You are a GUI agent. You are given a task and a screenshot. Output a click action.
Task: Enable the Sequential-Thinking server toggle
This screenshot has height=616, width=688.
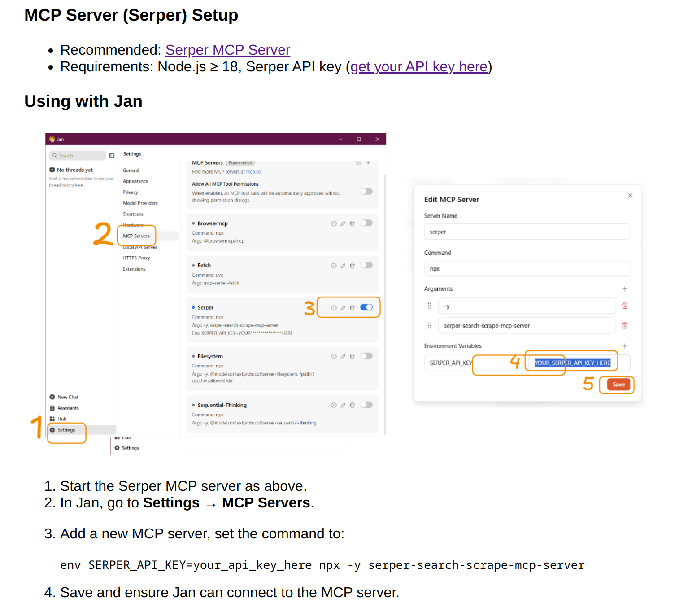pyautogui.click(x=366, y=405)
